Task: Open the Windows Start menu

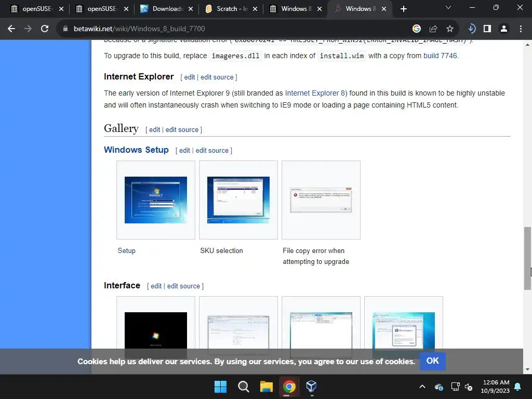Action: coord(220,387)
